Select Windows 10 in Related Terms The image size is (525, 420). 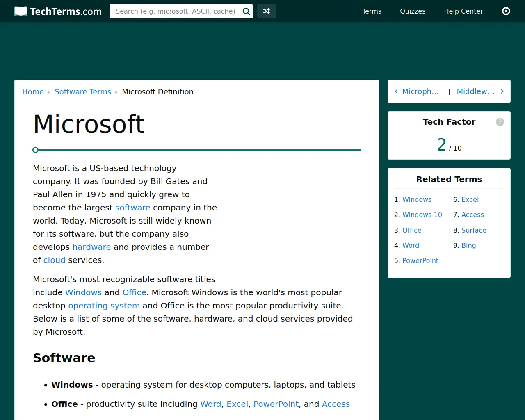(x=422, y=215)
